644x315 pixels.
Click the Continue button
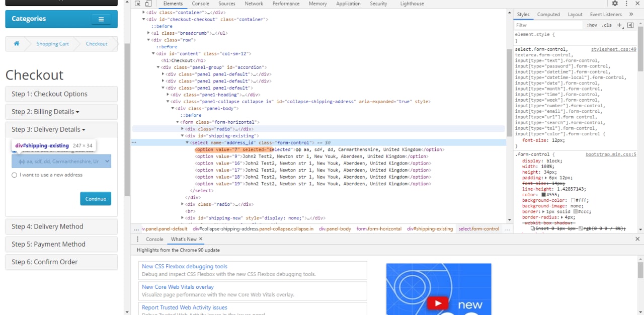click(x=96, y=199)
